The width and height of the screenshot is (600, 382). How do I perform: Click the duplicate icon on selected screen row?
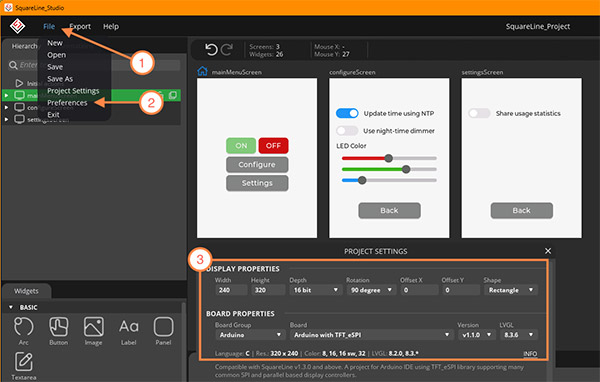(173, 95)
